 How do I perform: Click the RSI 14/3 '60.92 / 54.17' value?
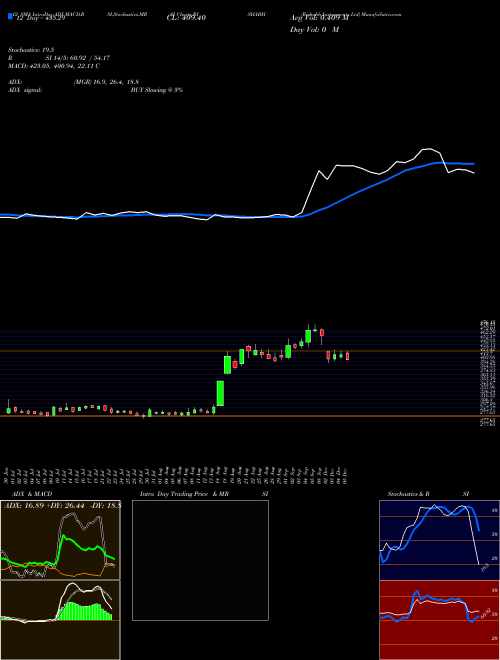coord(88,58)
